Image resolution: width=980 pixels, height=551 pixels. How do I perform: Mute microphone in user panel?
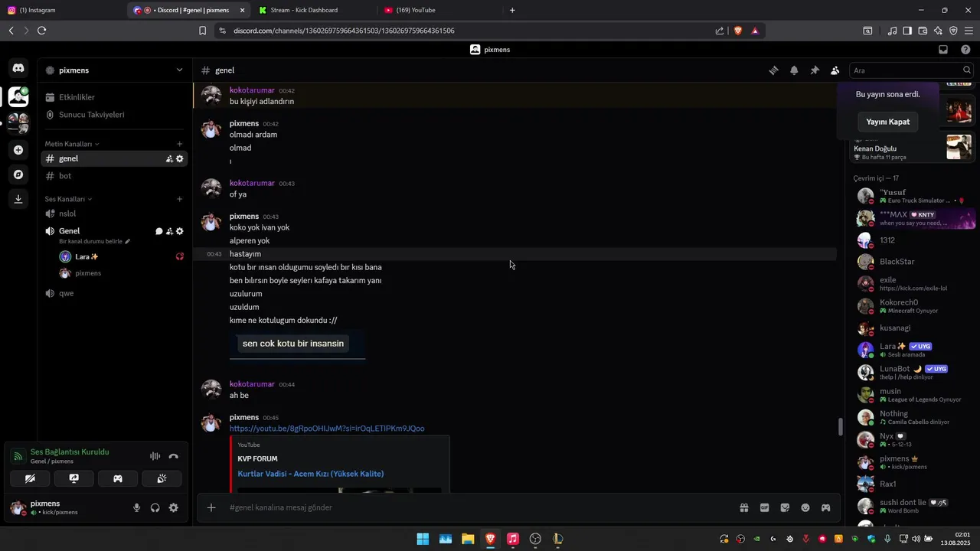pyautogui.click(x=137, y=507)
